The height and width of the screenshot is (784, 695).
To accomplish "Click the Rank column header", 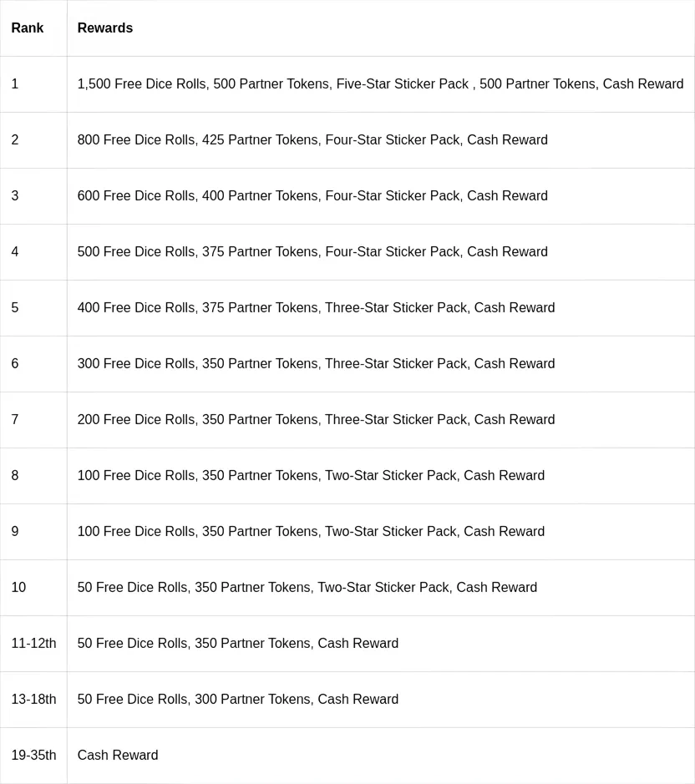I will pos(28,28).
